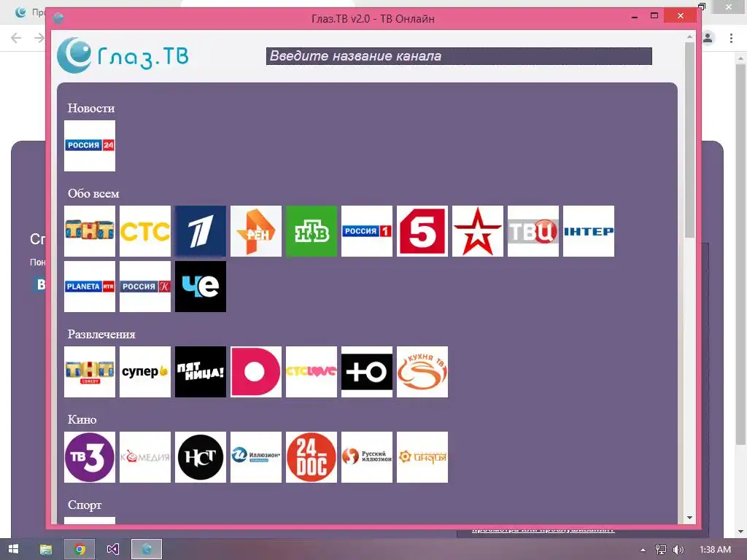Select the НСТ channel tile
The image size is (747, 560).
click(x=201, y=457)
